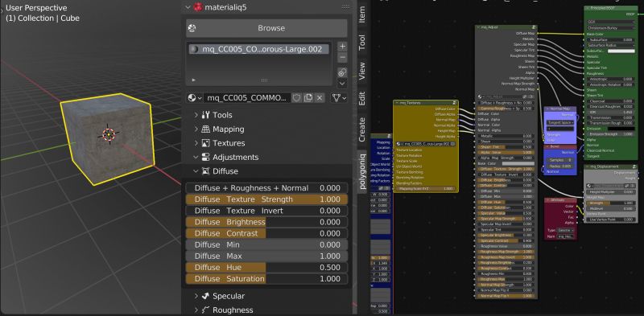Screen dimensions: 644x316
Task: Click the Diffuse section icon
Action: point(206,171)
